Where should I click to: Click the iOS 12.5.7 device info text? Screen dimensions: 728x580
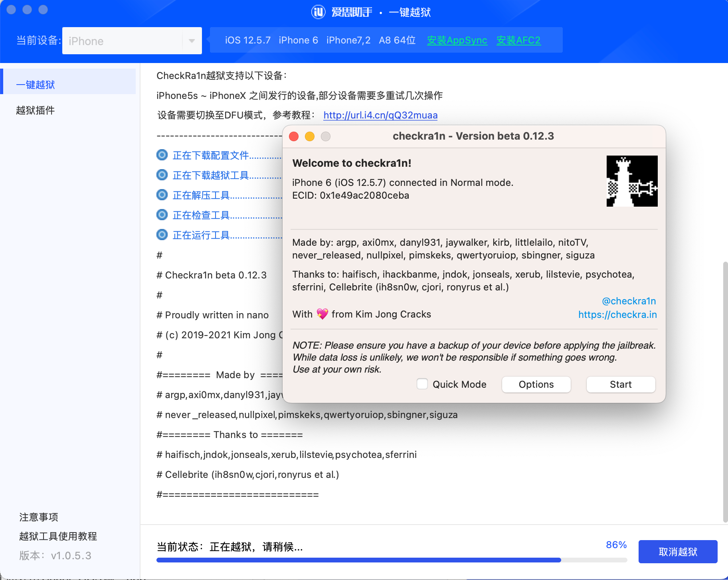point(248,40)
